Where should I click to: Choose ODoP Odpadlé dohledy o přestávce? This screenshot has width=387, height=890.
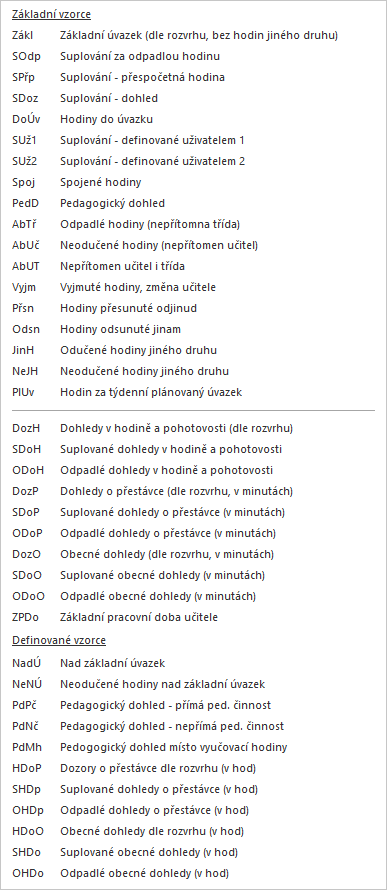(144, 534)
